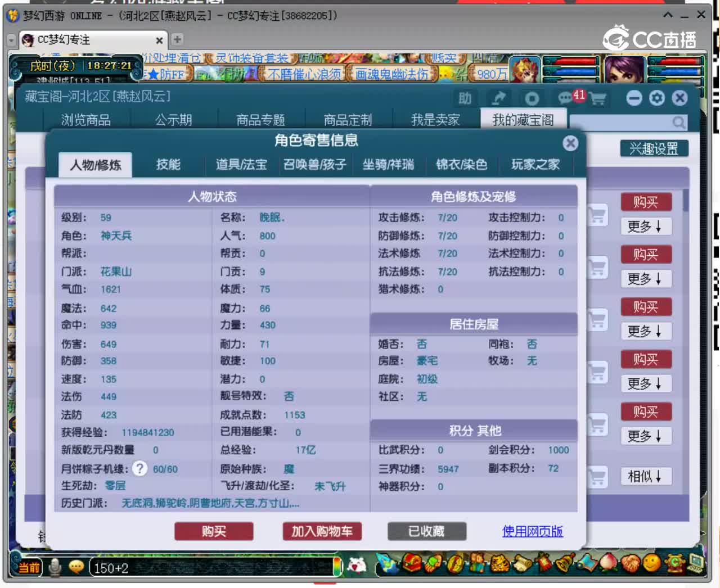Open the 使用网页版 link
The height and width of the screenshot is (588, 720).
coord(532,531)
